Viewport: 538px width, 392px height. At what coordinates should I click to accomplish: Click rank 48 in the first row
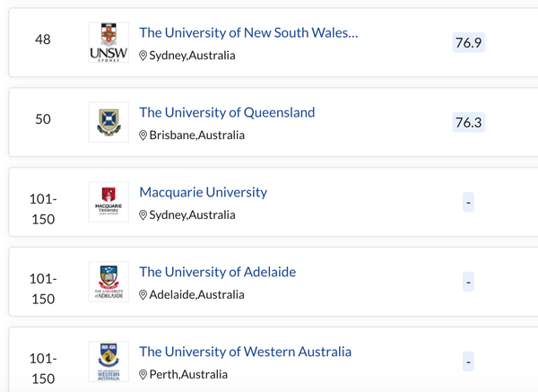click(43, 39)
